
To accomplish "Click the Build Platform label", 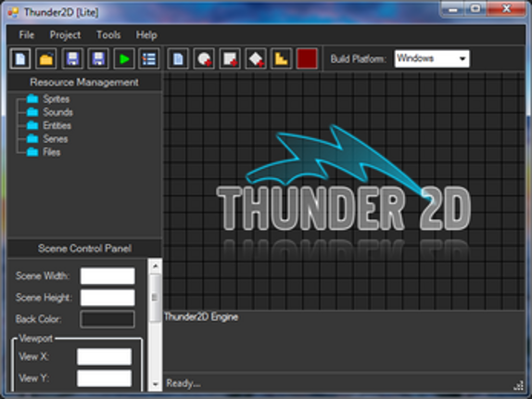I will tap(359, 58).
